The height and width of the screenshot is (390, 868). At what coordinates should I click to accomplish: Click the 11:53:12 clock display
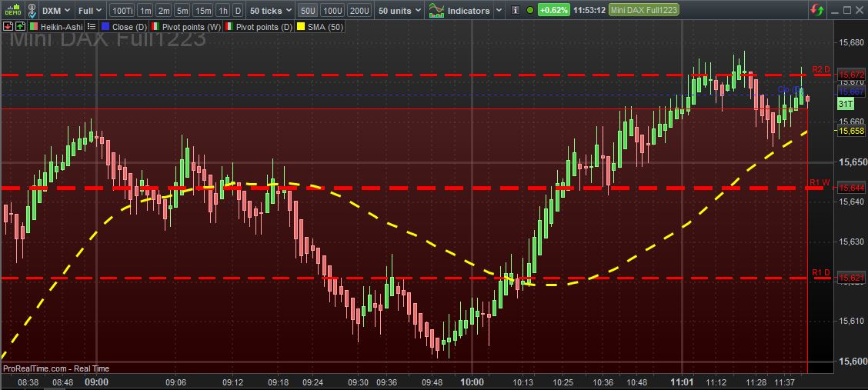(589, 10)
